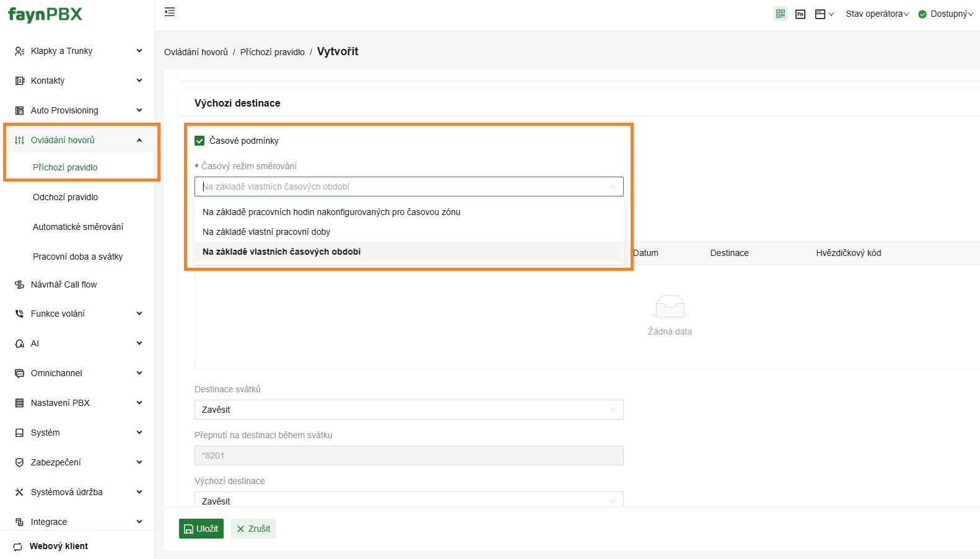Image resolution: width=980 pixels, height=559 pixels.
Task: Click the sidebar collapse icon
Action: [170, 12]
